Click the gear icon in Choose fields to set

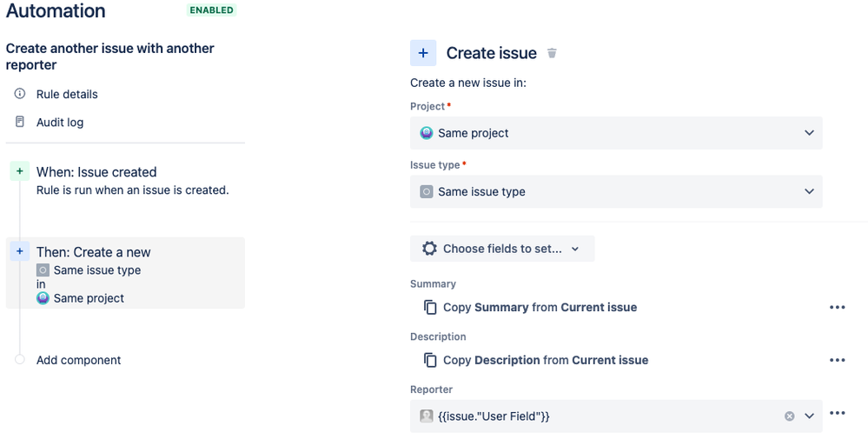[x=429, y=249]
